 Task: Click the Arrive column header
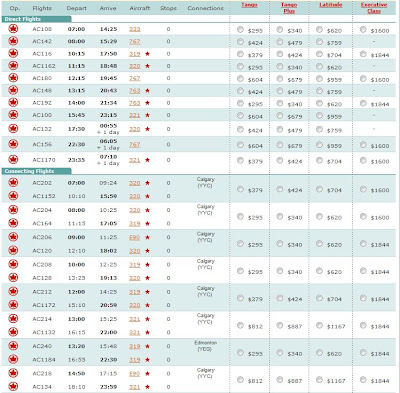tap(108, 8)
